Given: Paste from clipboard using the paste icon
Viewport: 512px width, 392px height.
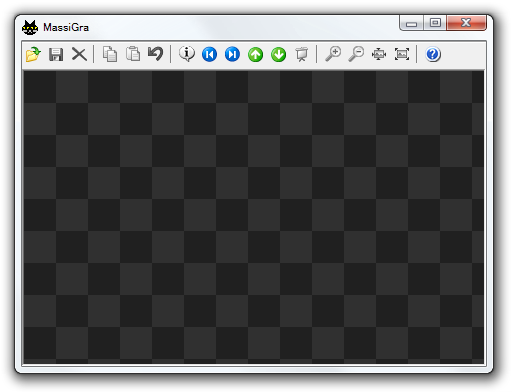Looking at the screenshot, I should click(x=133, y=54).
